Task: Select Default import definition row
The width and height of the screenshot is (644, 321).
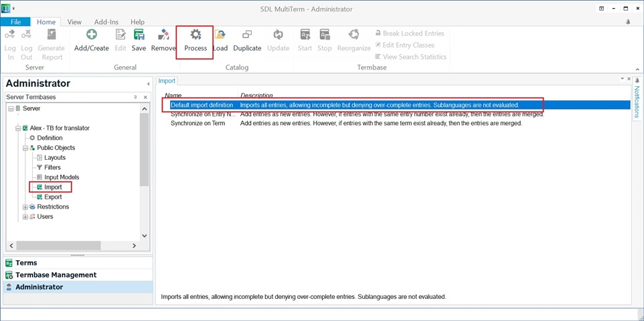Action: pos(395,105)
